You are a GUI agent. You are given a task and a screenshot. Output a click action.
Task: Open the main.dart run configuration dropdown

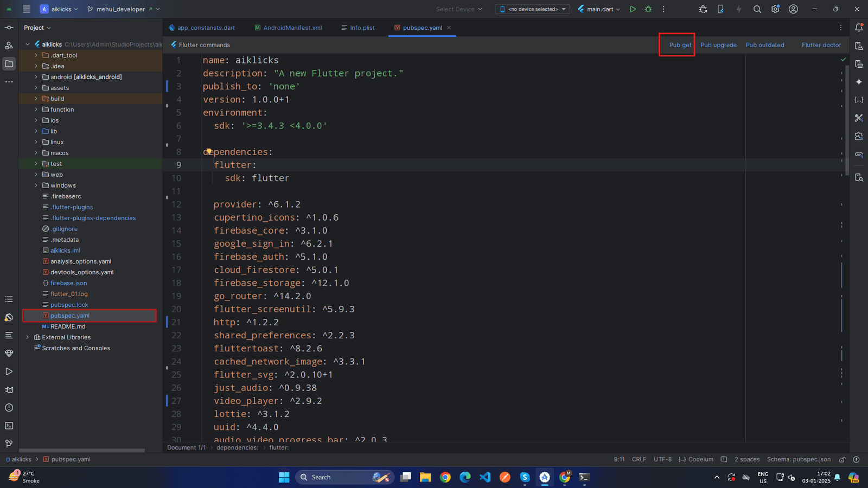[x=599, y=9]
